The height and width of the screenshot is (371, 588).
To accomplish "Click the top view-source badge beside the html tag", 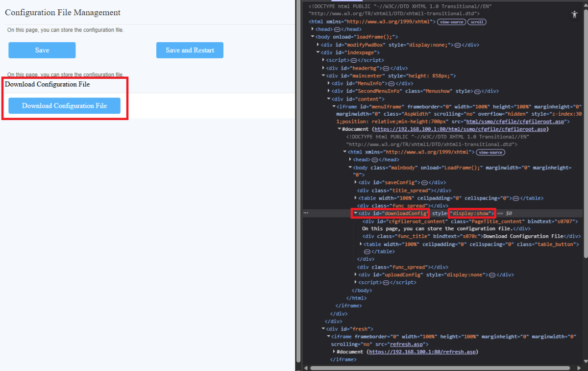I will pyautogui.click(x=451, y=22).
